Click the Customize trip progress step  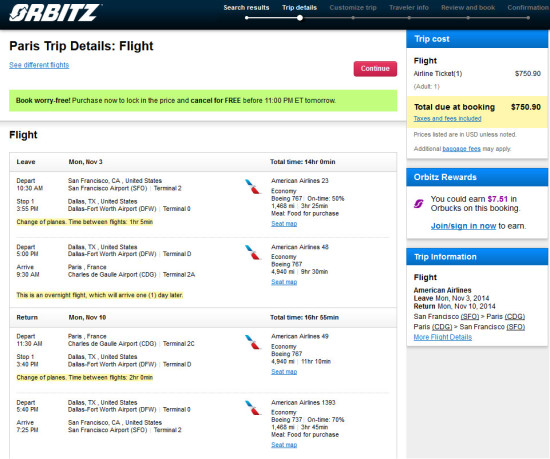(353, 8)
